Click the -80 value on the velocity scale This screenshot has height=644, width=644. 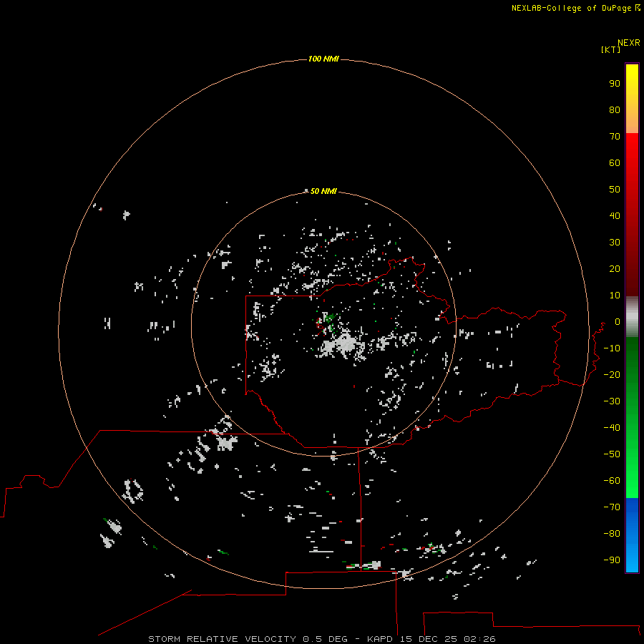point(612,534)
